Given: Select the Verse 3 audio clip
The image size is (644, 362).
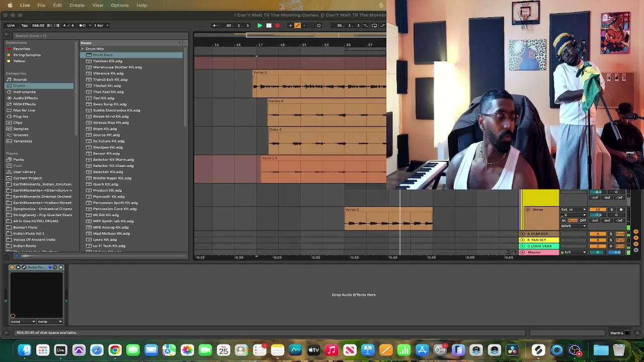Looking at the screenshot, I should (x=319, y=83).
